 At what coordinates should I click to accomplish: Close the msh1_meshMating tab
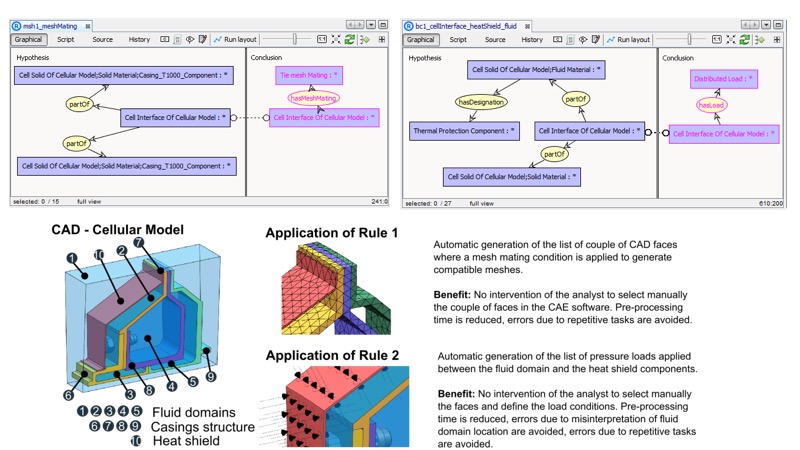[x=88, y=24]
